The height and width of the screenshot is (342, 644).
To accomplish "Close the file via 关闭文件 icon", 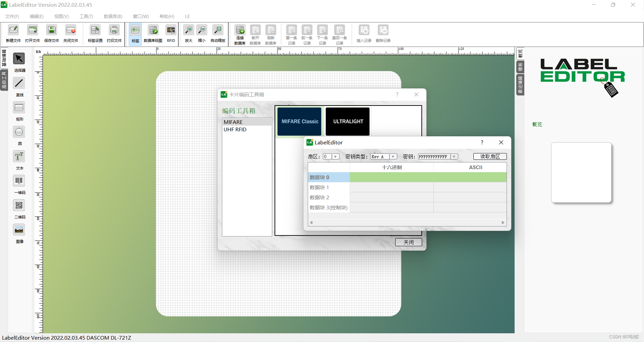I will [71, 30].
